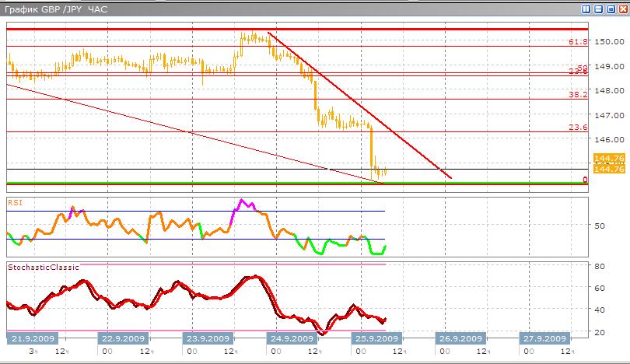Screen dimensions: 630x364
Task: Click the chart title График GBP/JPY ЧАС
Action: coord(54,9)
